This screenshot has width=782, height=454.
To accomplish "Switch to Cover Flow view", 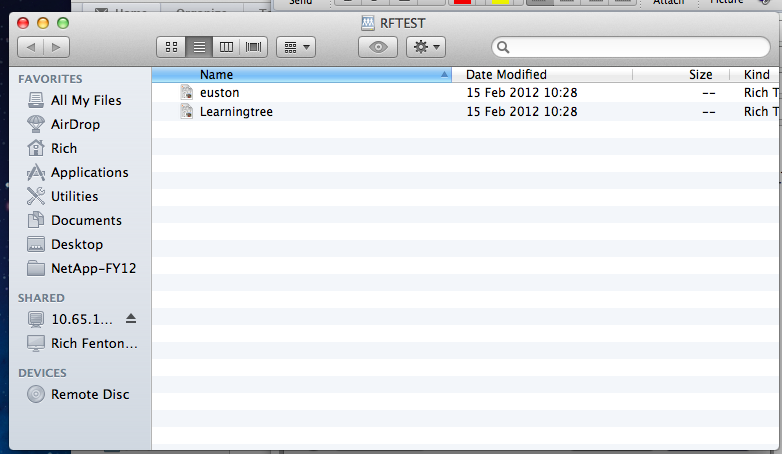I will [x=253, y=47].
